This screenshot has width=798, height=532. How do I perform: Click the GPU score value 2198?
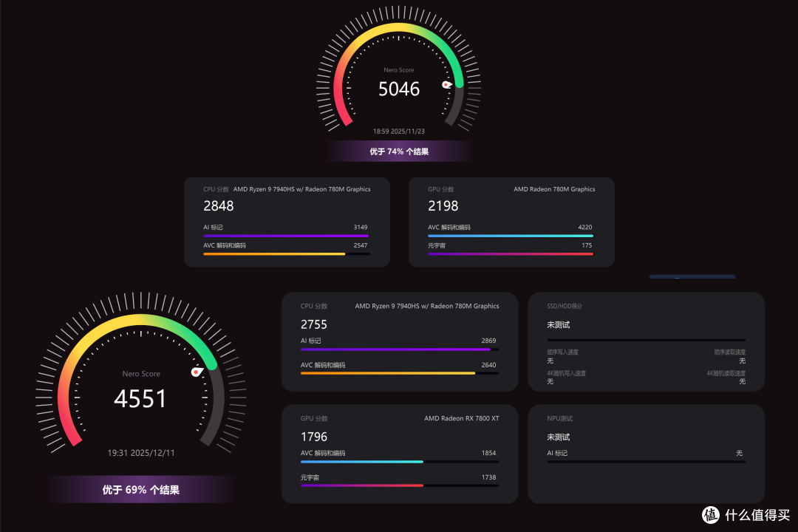click(x=443, y=205)
